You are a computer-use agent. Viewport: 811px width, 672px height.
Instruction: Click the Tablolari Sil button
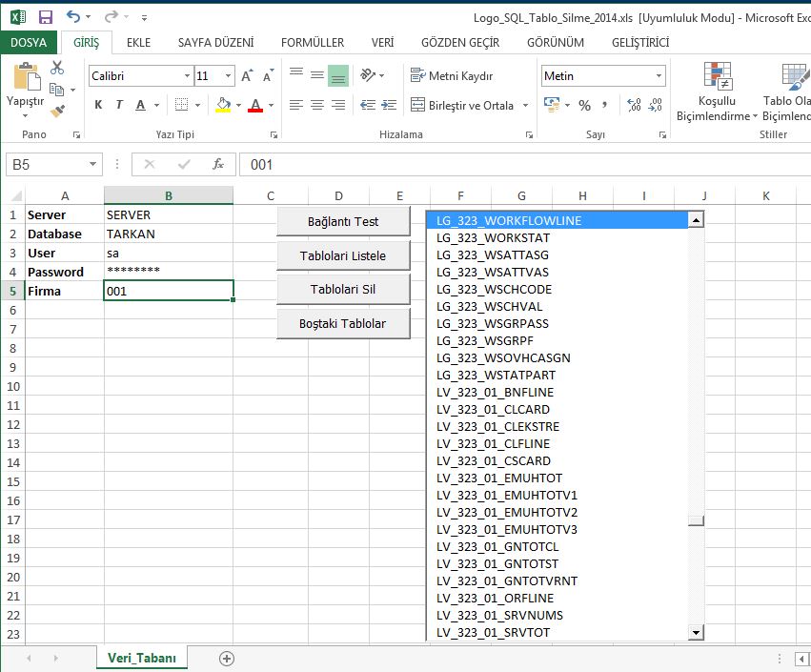tap(343, 289)
